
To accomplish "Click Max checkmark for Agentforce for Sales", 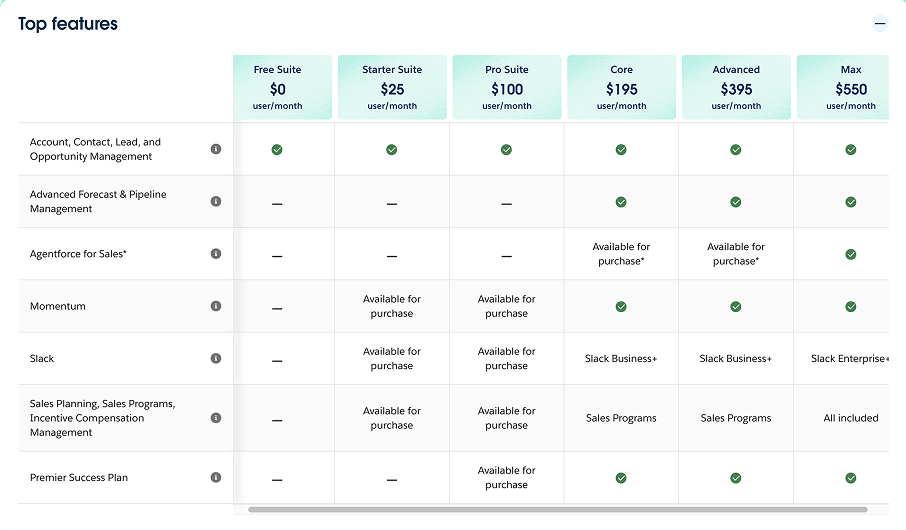I will point(851,254).
